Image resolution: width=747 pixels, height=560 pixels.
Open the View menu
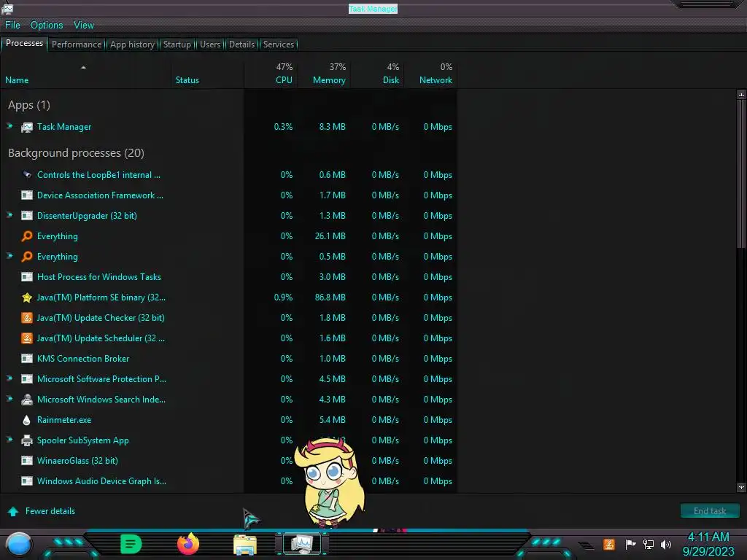coord(84,26)
